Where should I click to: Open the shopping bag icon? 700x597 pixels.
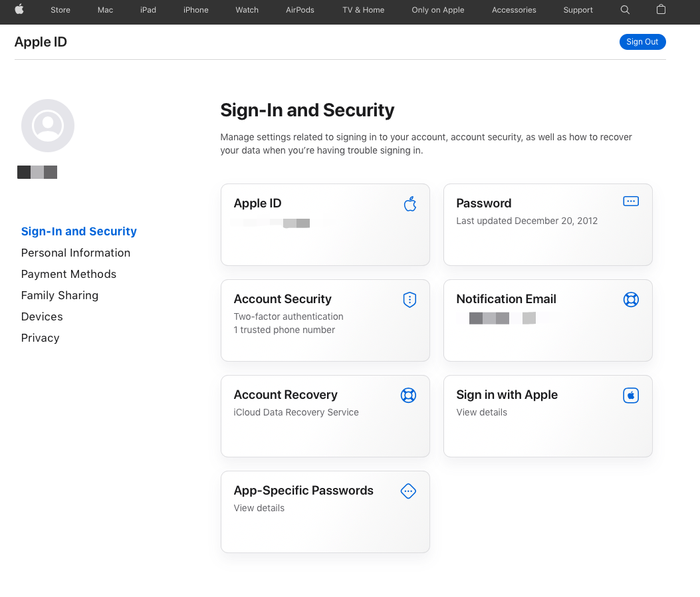(661, 9)
